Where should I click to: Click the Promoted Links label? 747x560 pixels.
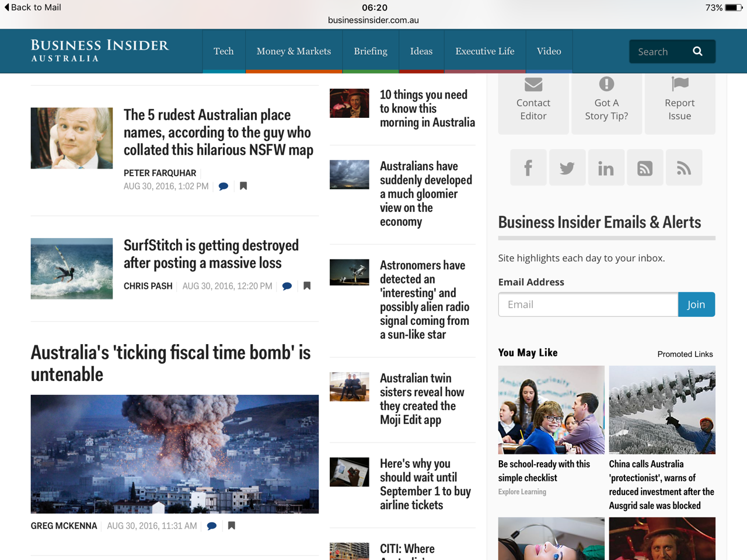685,354
